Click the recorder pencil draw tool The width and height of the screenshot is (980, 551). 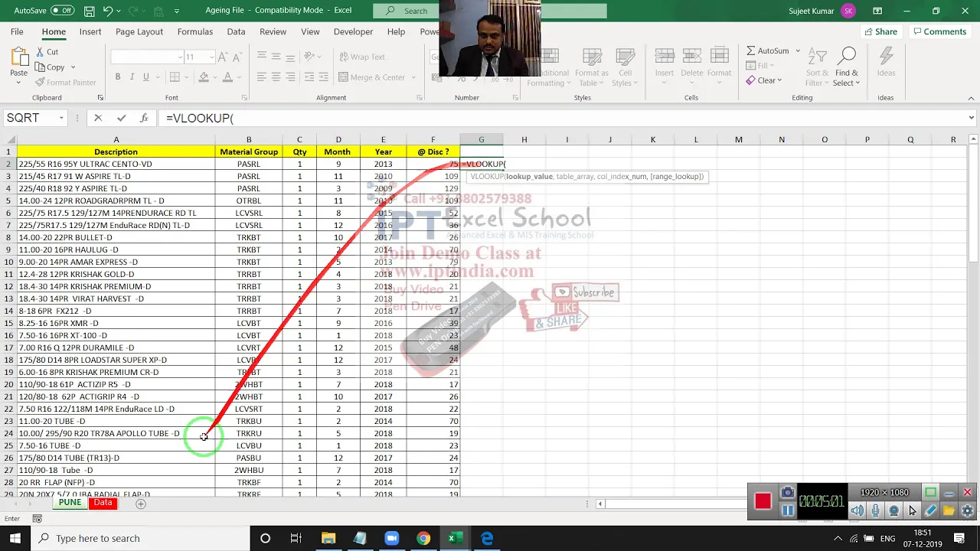tap(930, 510)
